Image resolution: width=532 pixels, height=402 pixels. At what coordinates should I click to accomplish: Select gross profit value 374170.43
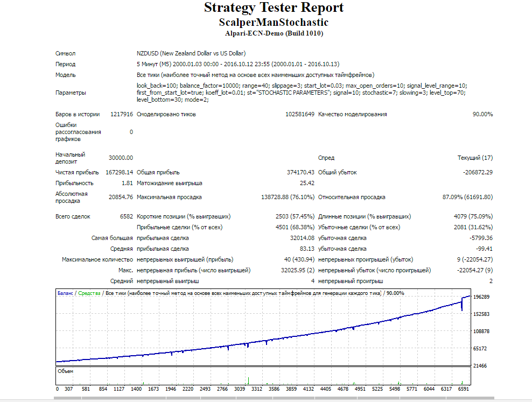(300, 172)
